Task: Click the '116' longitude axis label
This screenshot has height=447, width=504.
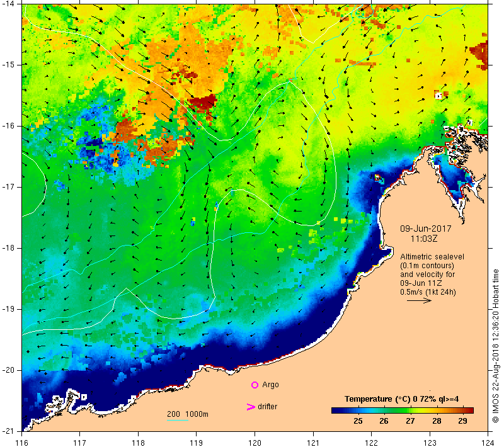Action: click(x=21, y=443)
